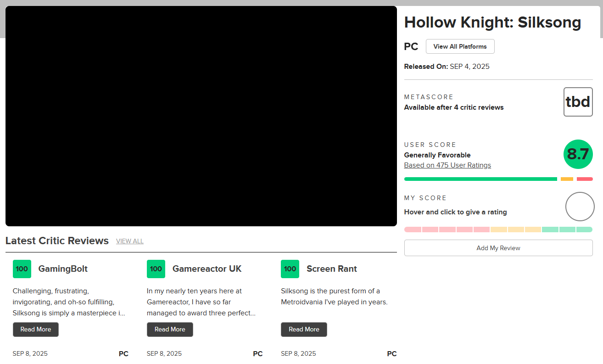This screenshot has height=364, width=603.
Task: Click Gamereactor UK's 100 score badge
Action: click(156, 269)
